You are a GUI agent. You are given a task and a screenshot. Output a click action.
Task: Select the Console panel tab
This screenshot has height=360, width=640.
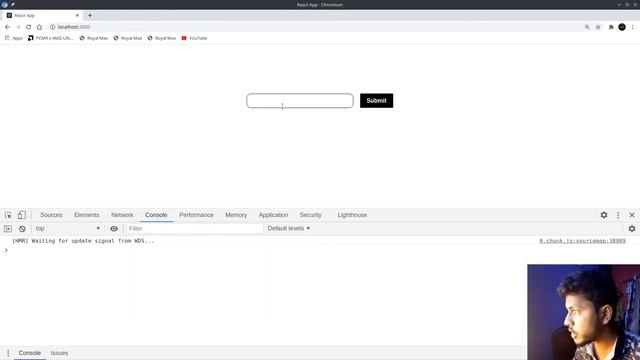click(x=156, y=215)
